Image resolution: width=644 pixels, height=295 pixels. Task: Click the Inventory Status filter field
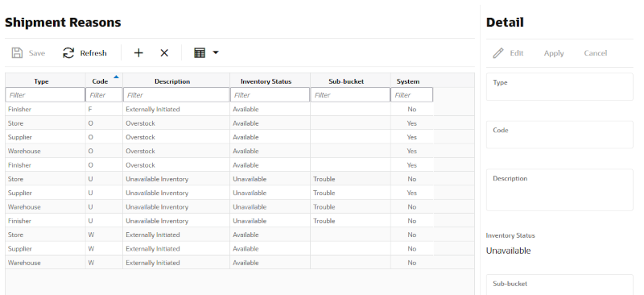pyautogui.click(x=270, y=95)
